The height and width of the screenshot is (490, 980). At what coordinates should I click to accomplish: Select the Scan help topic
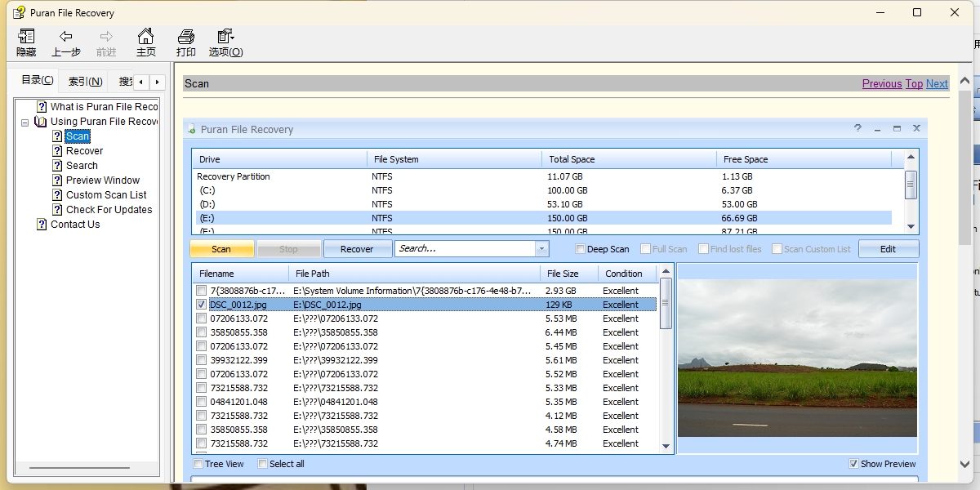pyautogui.click(x=78, y=136)
